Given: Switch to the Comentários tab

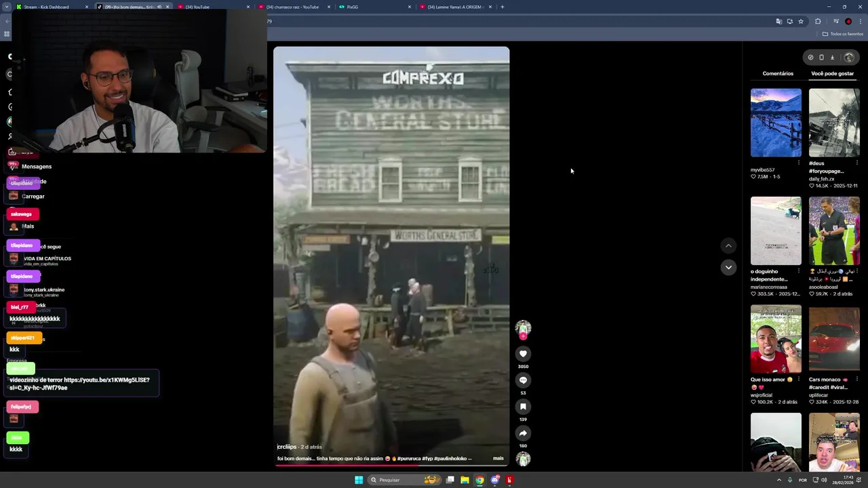Looking at the screenshot, I should pyautogui.click(x=778, y=73).
